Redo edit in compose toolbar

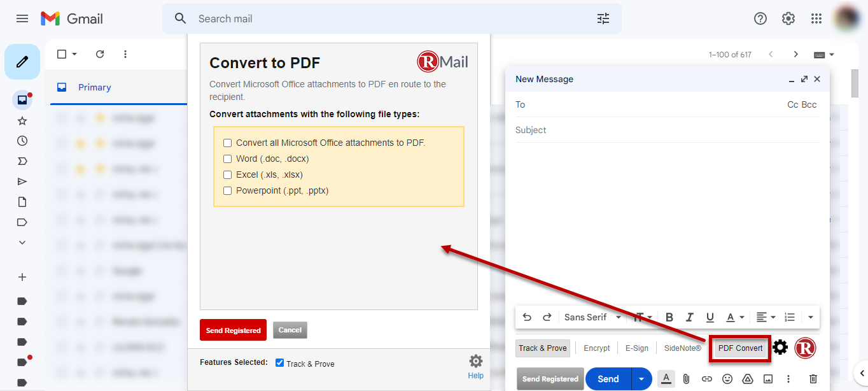pos(547,317)
